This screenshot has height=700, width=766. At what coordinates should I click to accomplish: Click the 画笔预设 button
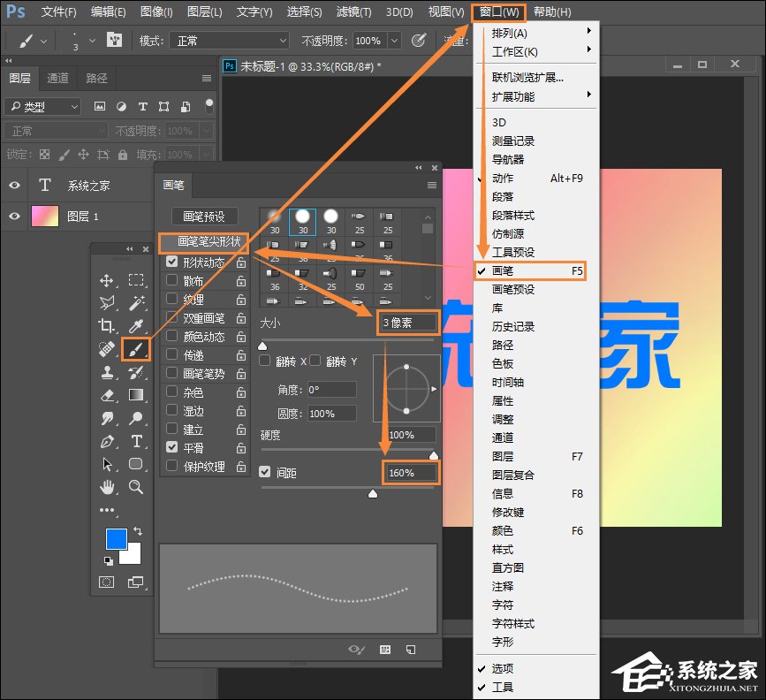(207, 217)
